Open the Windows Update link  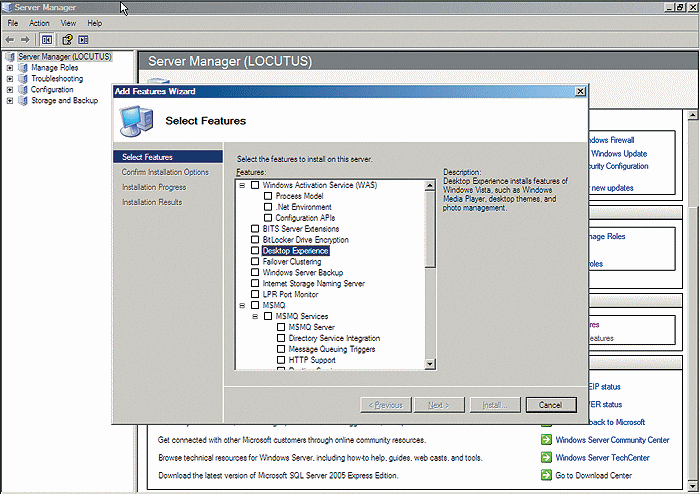(619, 154)
